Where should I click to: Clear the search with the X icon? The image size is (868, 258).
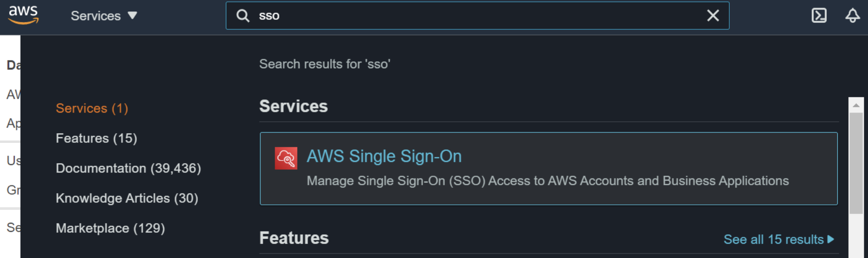(x=713, y=16)
